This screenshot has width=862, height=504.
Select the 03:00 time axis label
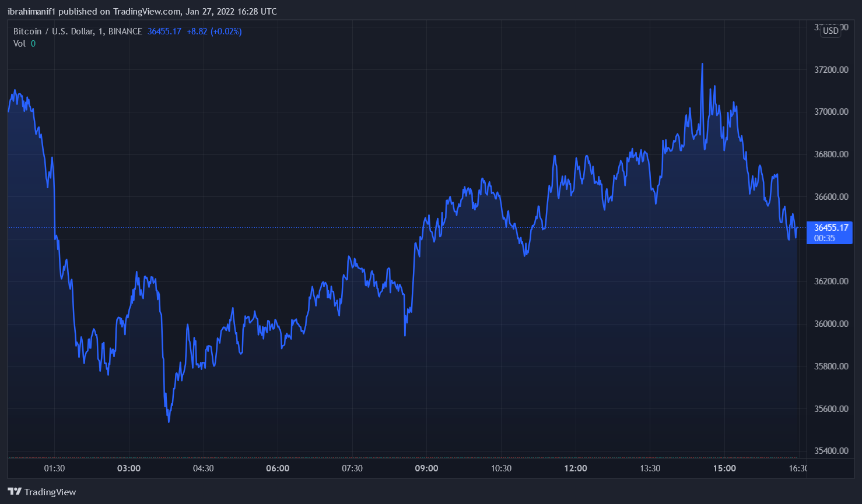click(129, 468)
